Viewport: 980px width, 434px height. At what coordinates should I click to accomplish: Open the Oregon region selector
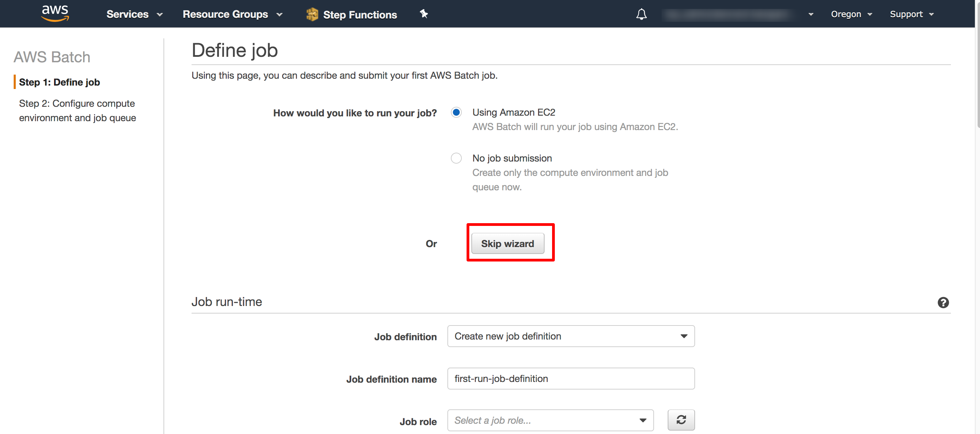(851, 14)
